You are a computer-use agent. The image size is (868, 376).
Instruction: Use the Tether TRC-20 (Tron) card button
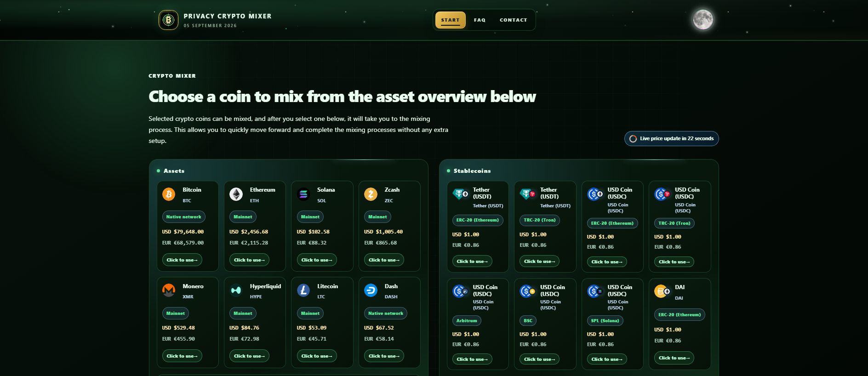pos(539,262)
